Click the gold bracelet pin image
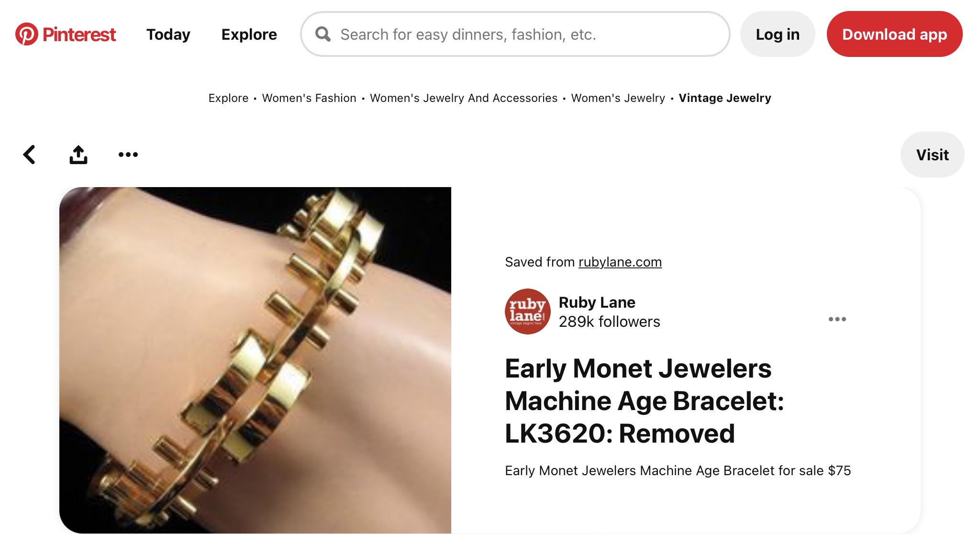 pos(255,360)
